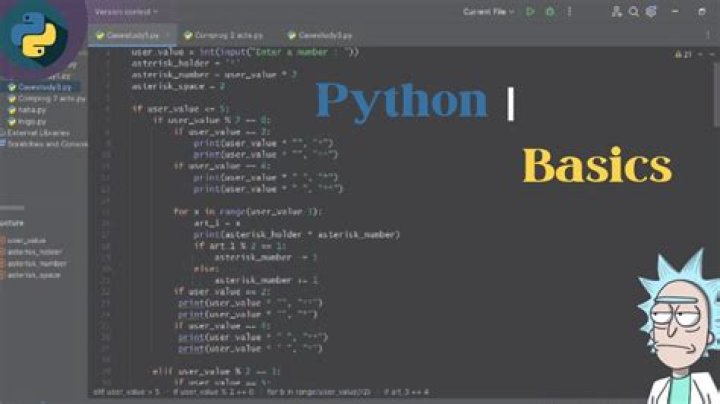The width and height of the screenshot is (720, 404).
Task: Click the editor tabs options dots
Action: coord(708,33)
